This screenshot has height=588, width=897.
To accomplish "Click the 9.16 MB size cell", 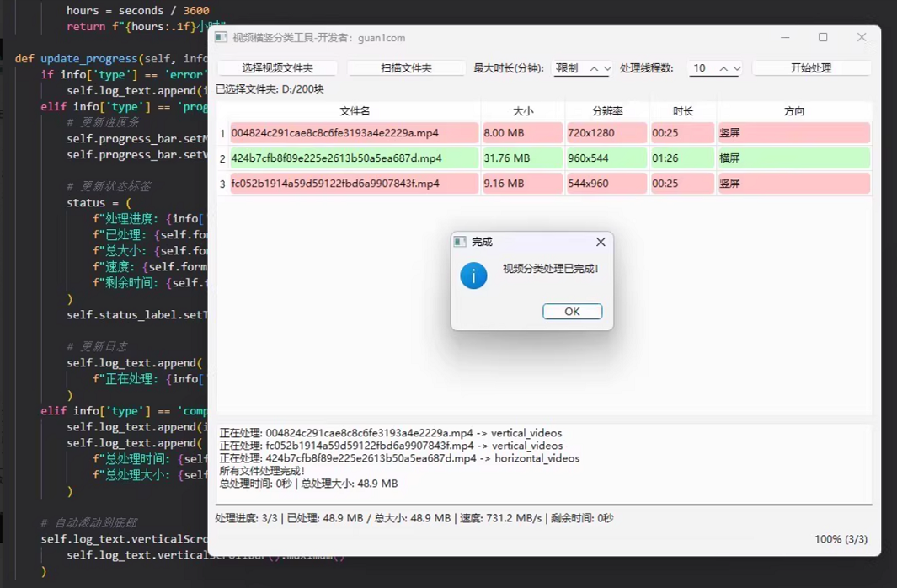I will [522, 183].
